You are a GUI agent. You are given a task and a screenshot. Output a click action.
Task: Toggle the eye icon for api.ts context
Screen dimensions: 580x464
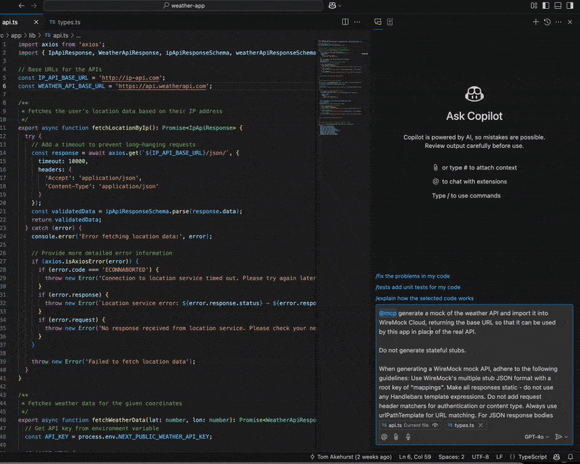tap(435, 425)
